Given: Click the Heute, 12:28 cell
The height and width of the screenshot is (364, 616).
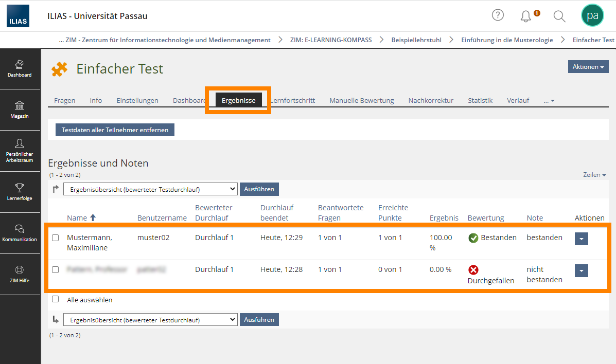Looking at the screenshot, I should point(281,269).
